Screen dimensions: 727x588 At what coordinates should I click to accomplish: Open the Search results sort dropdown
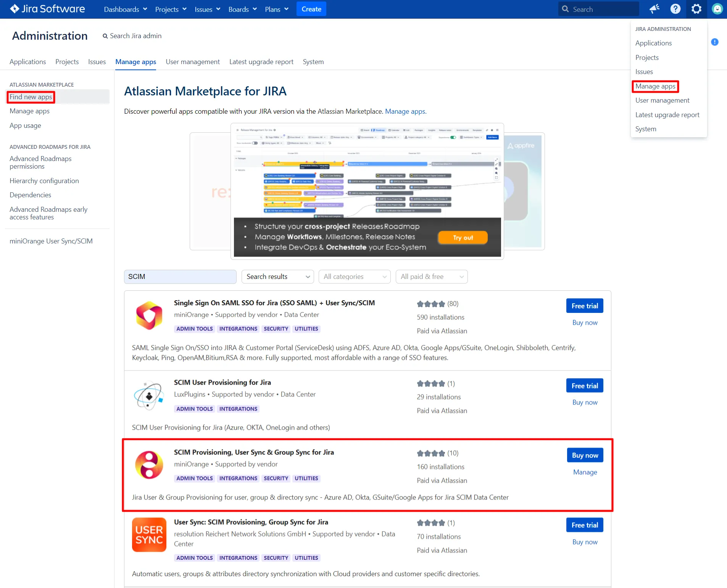tap(278, 277)
